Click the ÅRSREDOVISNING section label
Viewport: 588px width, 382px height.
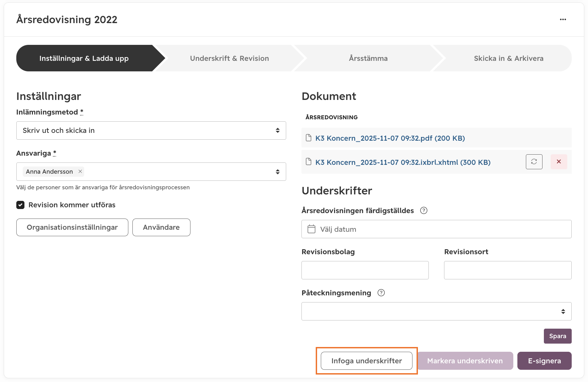332,117
